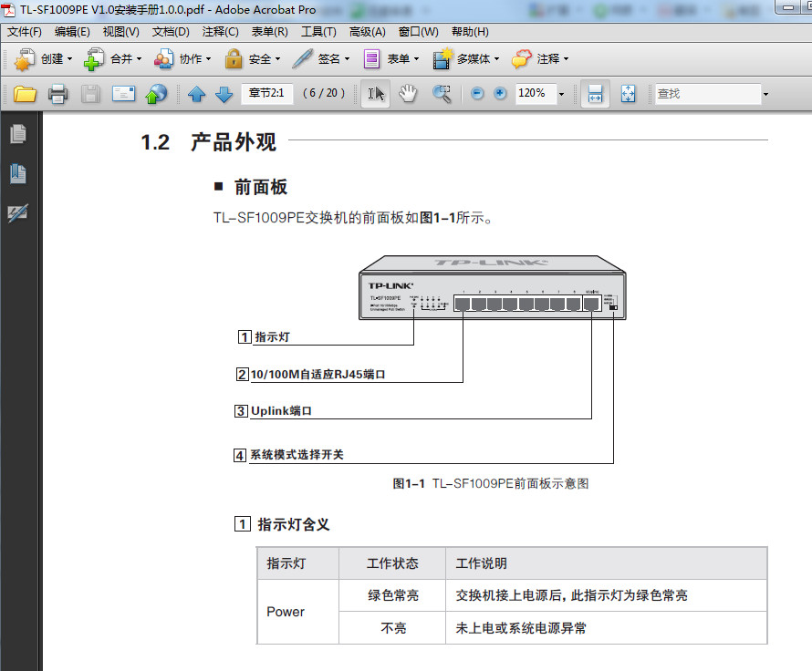Click the 前面板 subheading text
This screenshot has height=671, width=812.
coord(261,187)
